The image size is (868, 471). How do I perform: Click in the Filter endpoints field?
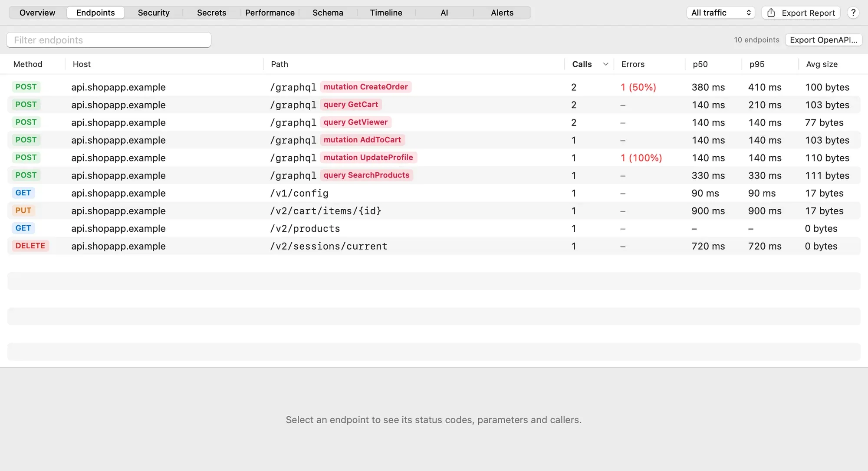pyautogui.click(x=109, y=40)
